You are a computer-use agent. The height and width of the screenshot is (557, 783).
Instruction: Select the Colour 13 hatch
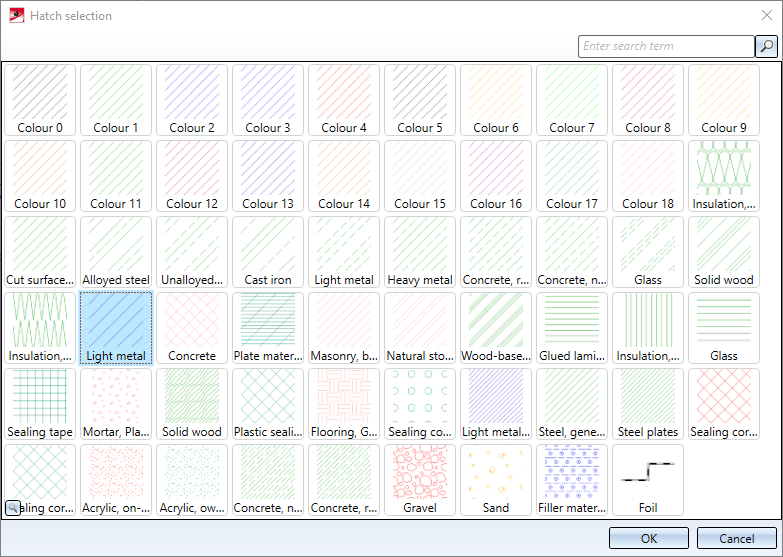coord(268,176)
